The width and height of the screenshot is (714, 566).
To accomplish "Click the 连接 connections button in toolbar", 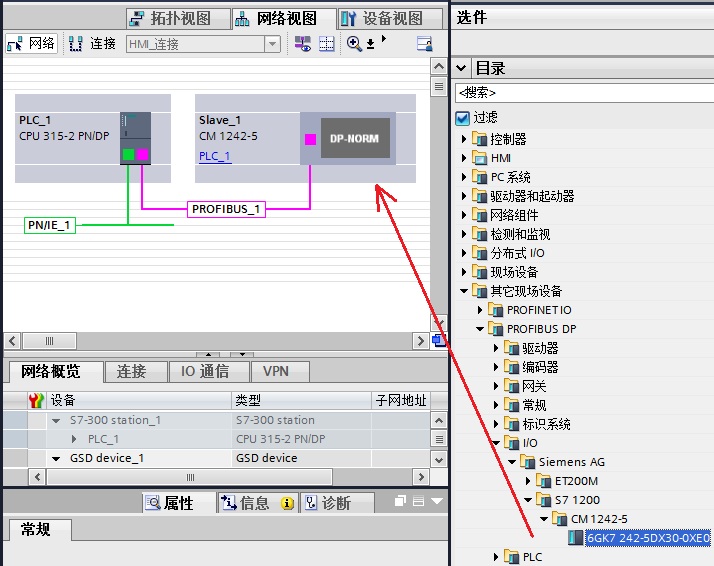I will [92, 44].
